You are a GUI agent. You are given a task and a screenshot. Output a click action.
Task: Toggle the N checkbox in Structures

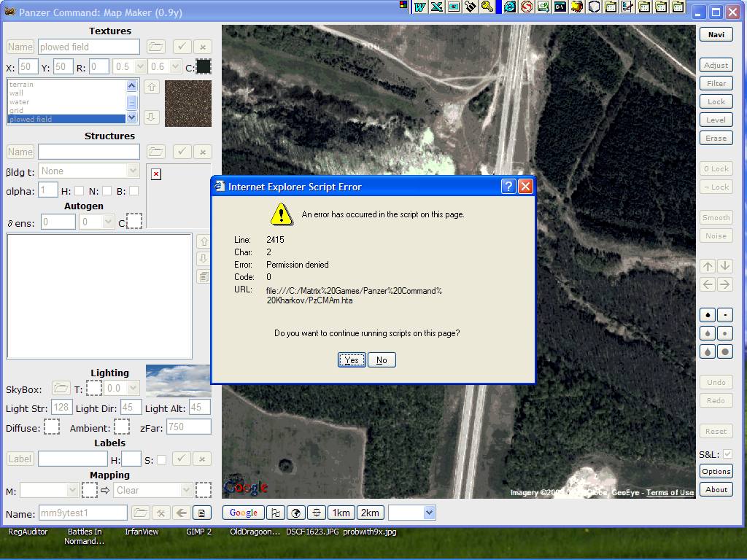click(x=107, y=191)
